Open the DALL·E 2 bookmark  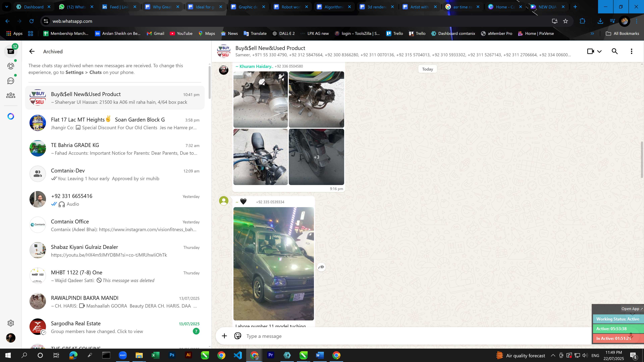click(x=283, y=34)
